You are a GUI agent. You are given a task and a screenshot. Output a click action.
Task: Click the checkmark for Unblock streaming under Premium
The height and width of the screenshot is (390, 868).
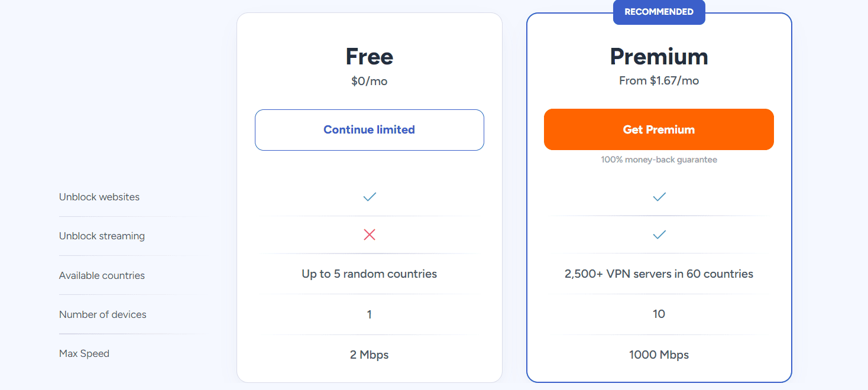click(659, 235)
